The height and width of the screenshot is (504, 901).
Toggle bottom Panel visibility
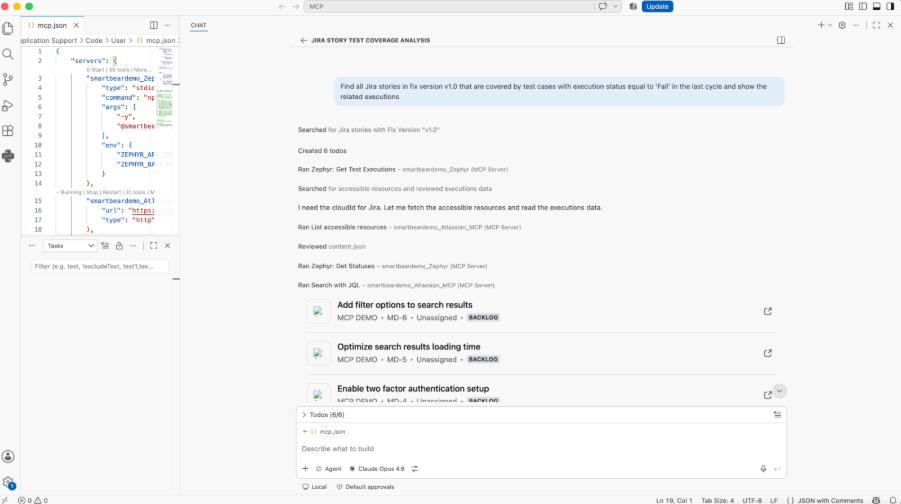coord(876,6)
